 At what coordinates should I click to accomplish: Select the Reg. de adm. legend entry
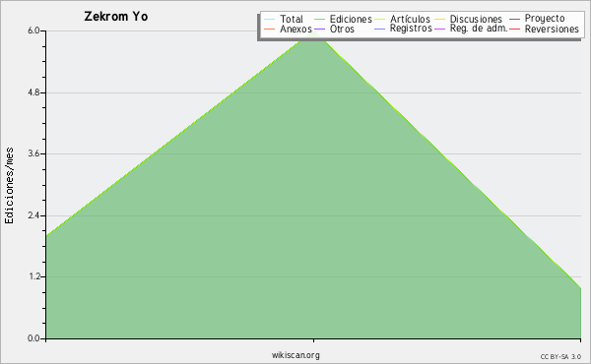471,29
